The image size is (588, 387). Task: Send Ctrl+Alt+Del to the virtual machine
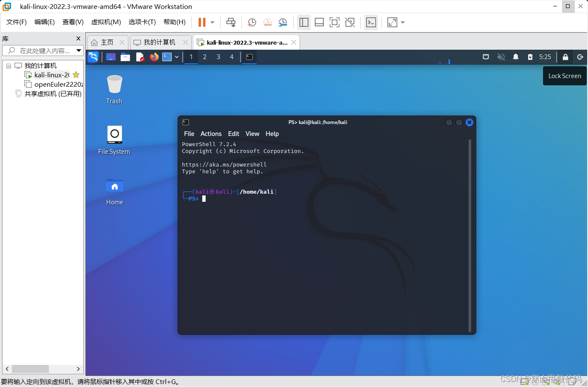coord(231,22)
